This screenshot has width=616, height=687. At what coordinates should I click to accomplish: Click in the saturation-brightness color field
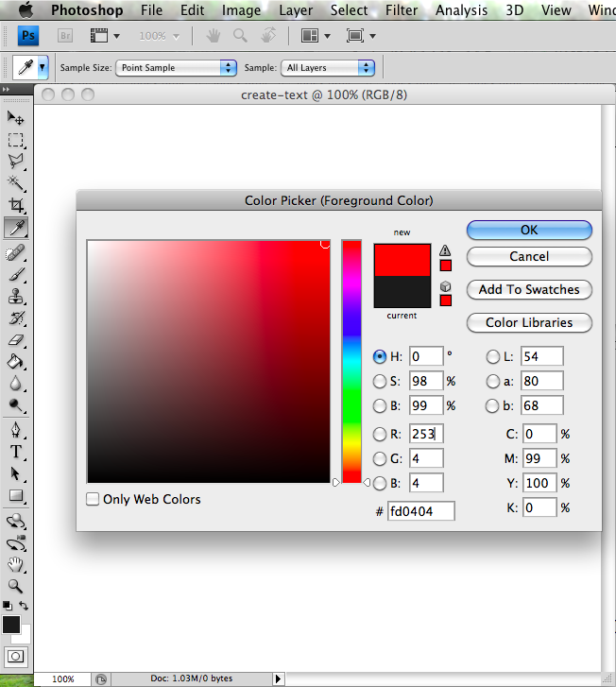pos(209,362)
